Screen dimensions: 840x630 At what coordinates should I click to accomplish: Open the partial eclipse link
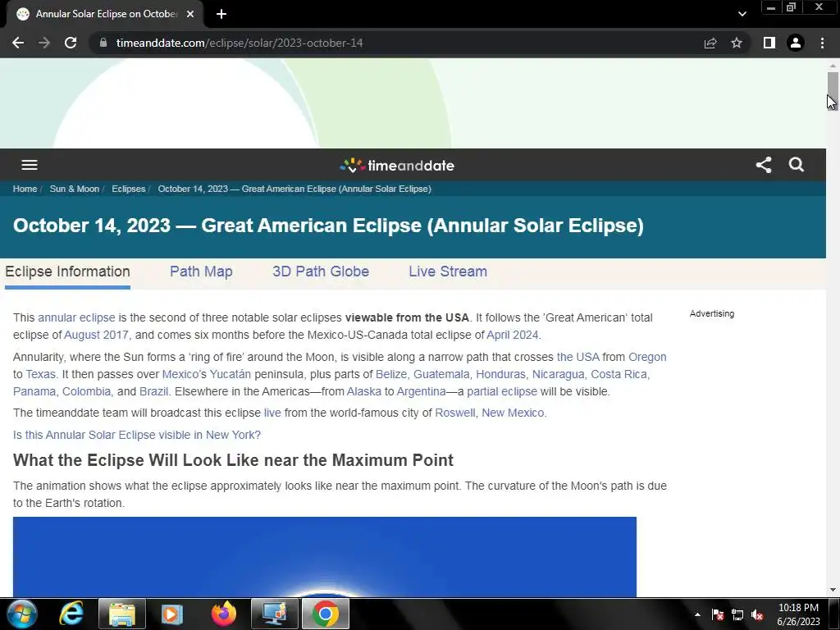502,391
